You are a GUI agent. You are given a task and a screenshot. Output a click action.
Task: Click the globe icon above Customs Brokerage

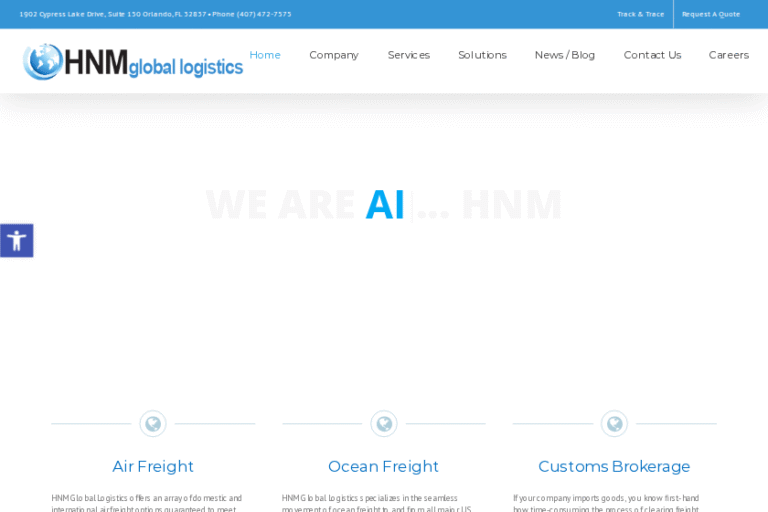tap(614, 424)
